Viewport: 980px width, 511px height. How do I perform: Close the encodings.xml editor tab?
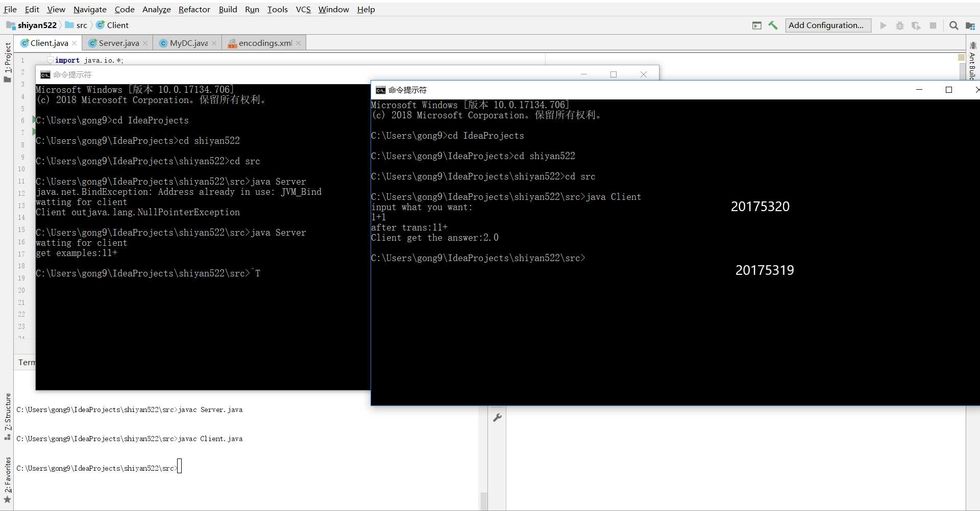tap(299, 43)
